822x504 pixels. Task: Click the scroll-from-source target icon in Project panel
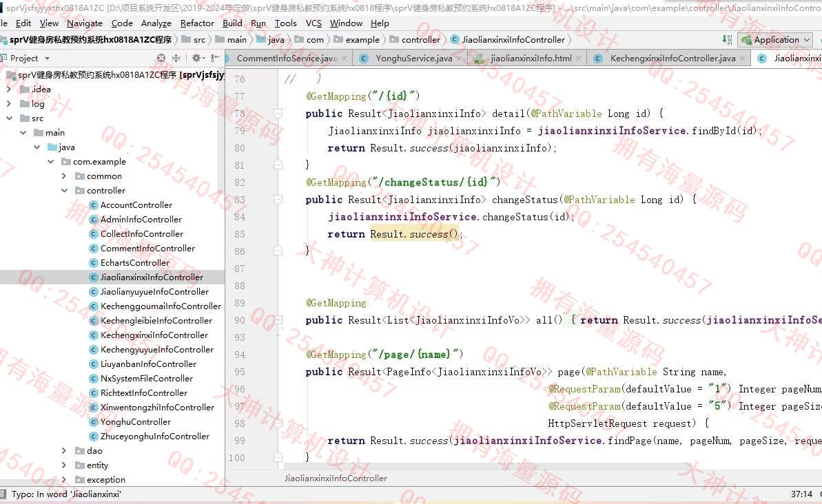pos(161,58)
